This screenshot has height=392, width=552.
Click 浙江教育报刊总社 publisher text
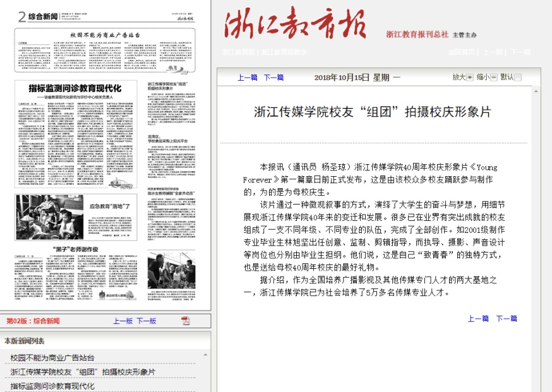coord(417,34)
